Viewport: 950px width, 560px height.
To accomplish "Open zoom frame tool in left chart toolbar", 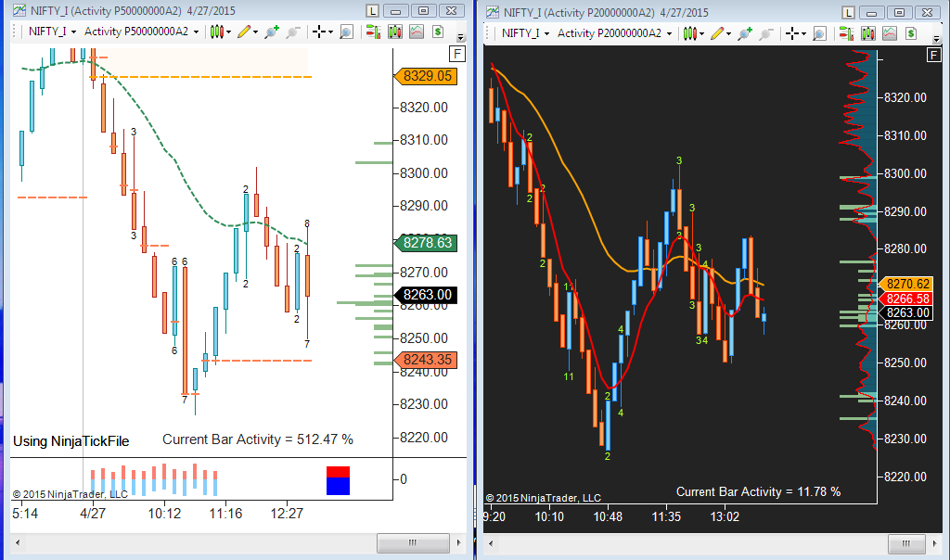I will coord(346,32).
